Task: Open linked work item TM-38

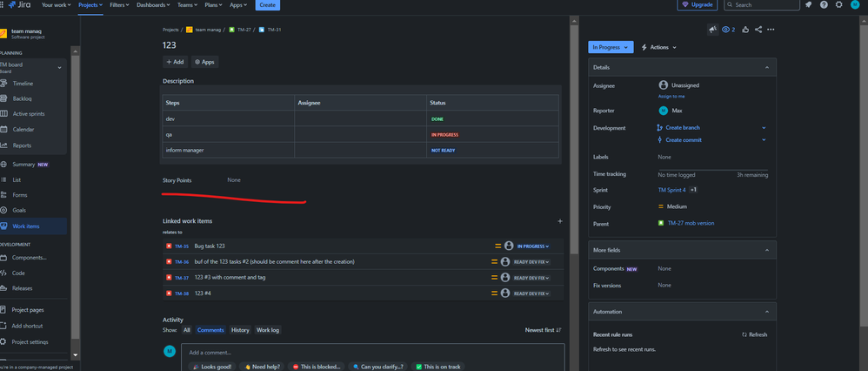Action: click(x=182, y=293)
